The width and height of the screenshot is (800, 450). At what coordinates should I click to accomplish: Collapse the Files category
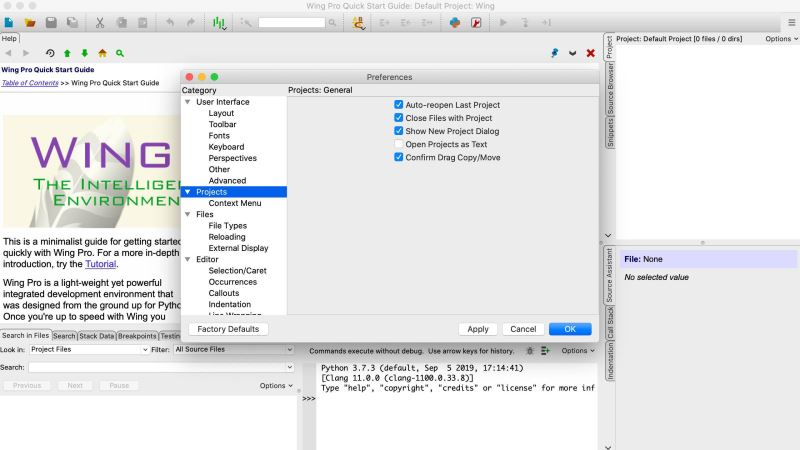click(188, 214)
